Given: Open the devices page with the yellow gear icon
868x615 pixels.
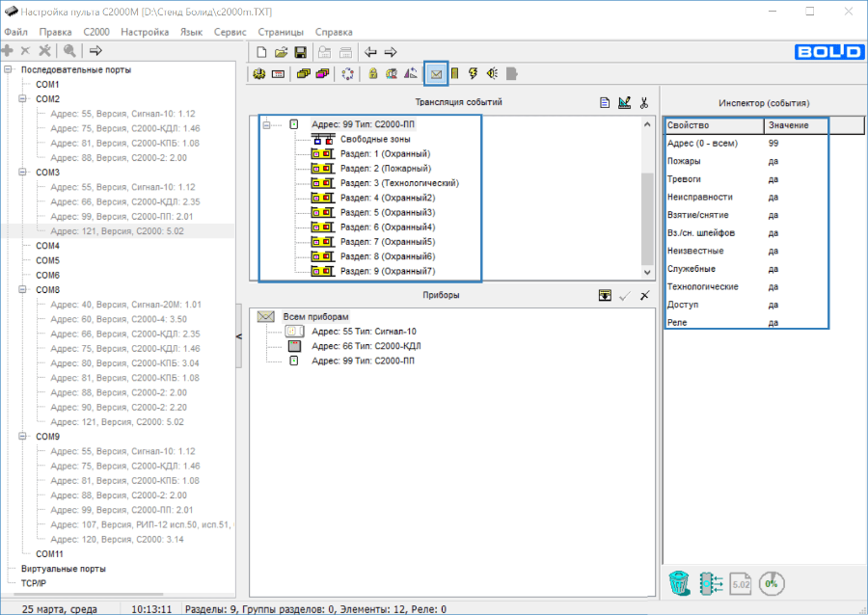Looking at the screenshot, I should point(259,73).
